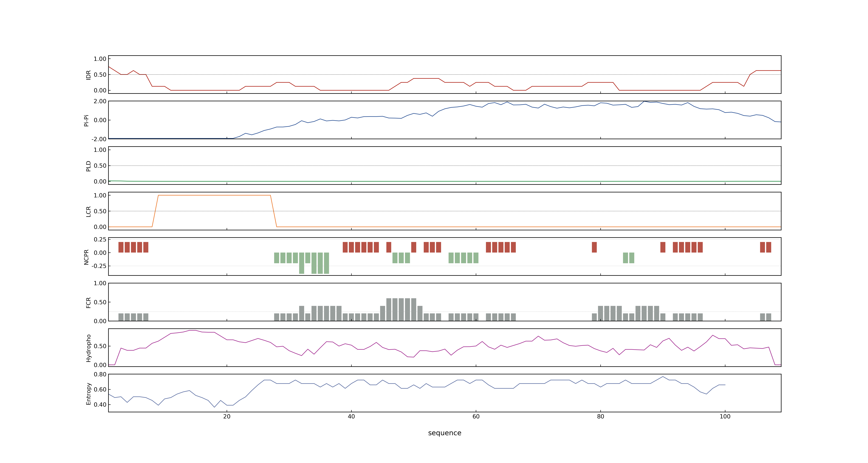Click the 0.50 tick of the PLD panel

coord(100,166)
